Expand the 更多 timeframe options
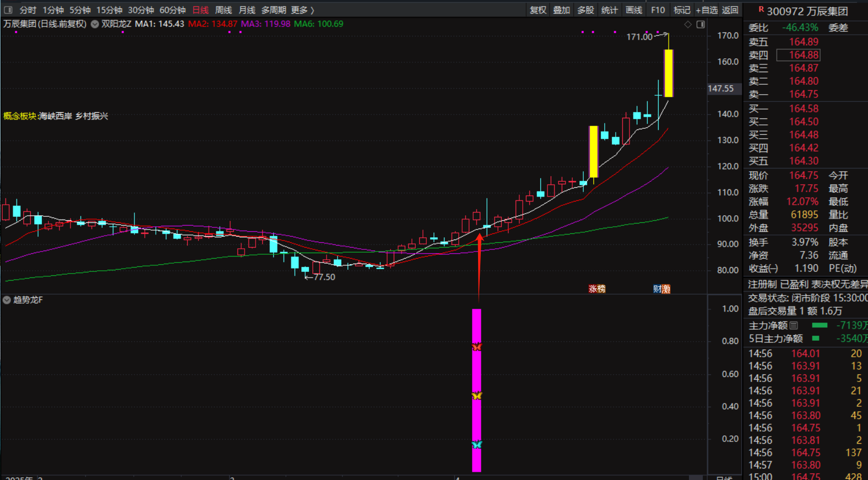The image size is (868, 480). pyautogui.click(x=302, y=10)
